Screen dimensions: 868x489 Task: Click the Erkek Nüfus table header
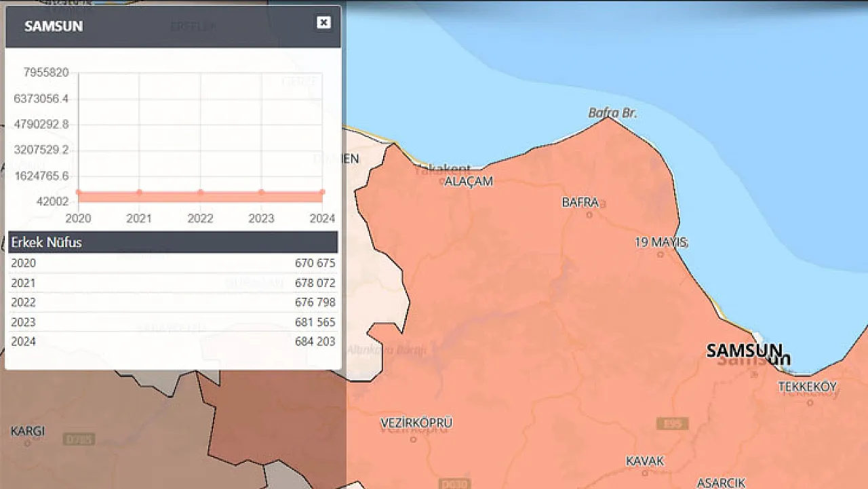pos(173,242)
